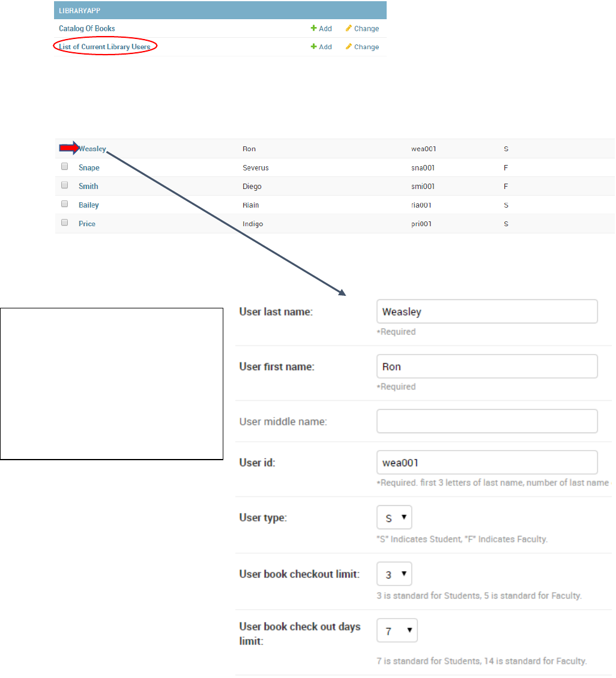Click the user id cell wea001 in list
The image size is (616, 678).
pos(423,149)
